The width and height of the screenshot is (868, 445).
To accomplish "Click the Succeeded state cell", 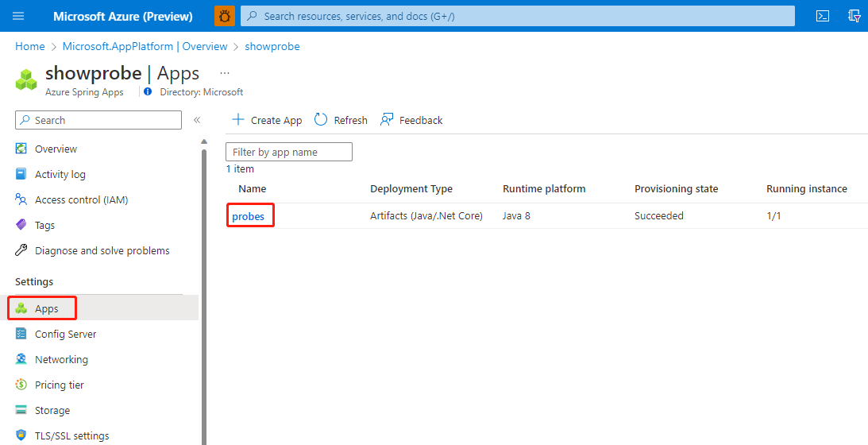I will (659, 215).
